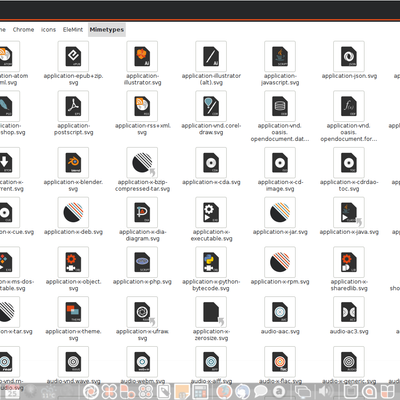This screenshot has height=400, width=400.
Task: Click the "application-x-deb.svg" file name
Action: (x=73, y=232)
